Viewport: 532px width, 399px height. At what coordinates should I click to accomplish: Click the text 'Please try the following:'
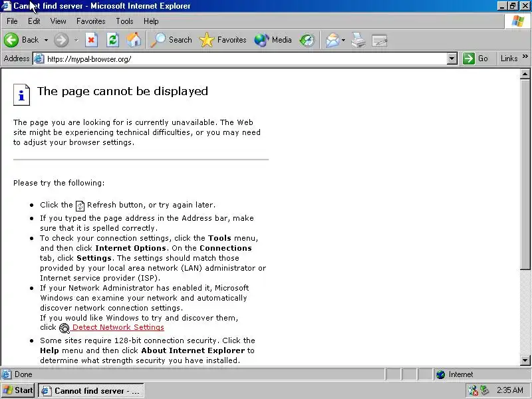[59, 184]
